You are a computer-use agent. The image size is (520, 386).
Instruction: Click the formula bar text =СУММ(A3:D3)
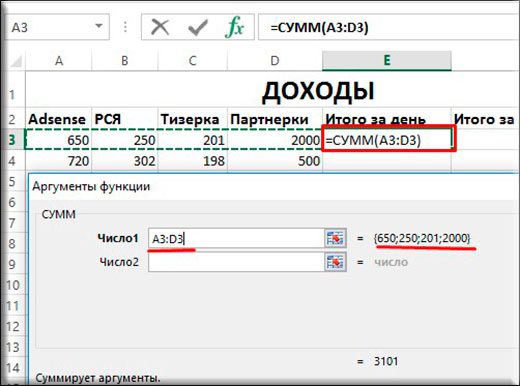319,27
